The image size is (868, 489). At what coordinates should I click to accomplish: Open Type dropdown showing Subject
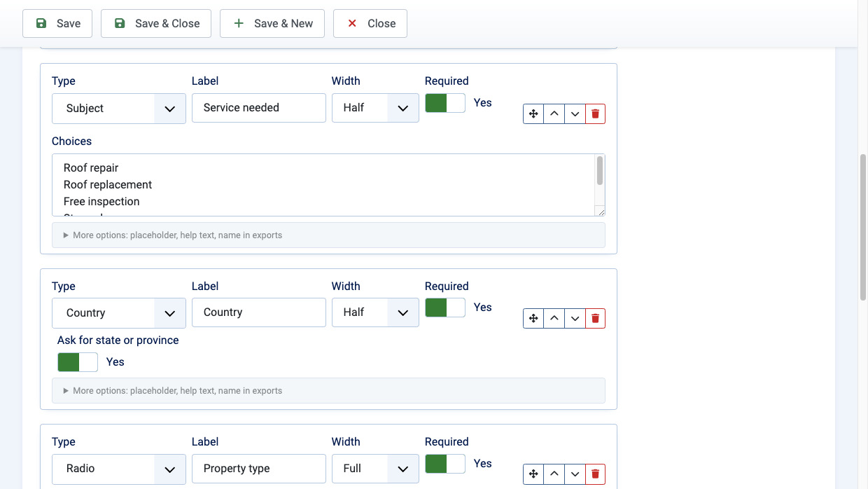(x=119, y=109)
